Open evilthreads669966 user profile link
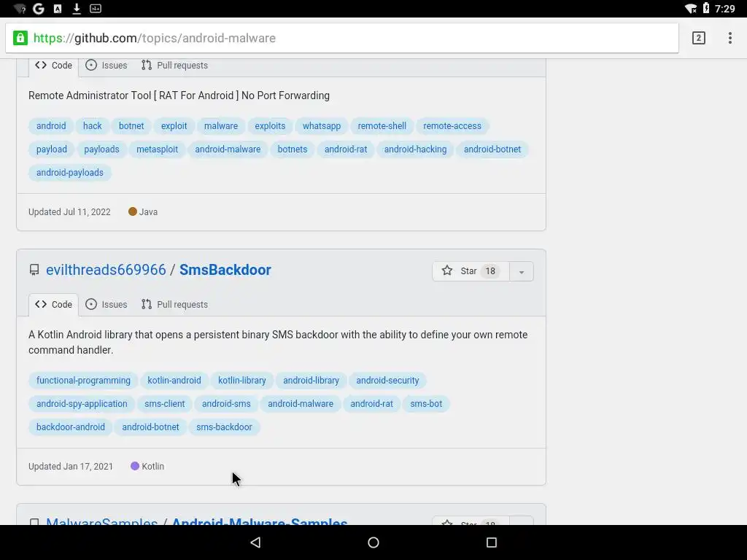The width and height of the screenshot is (747, 560). click(106, 270)
